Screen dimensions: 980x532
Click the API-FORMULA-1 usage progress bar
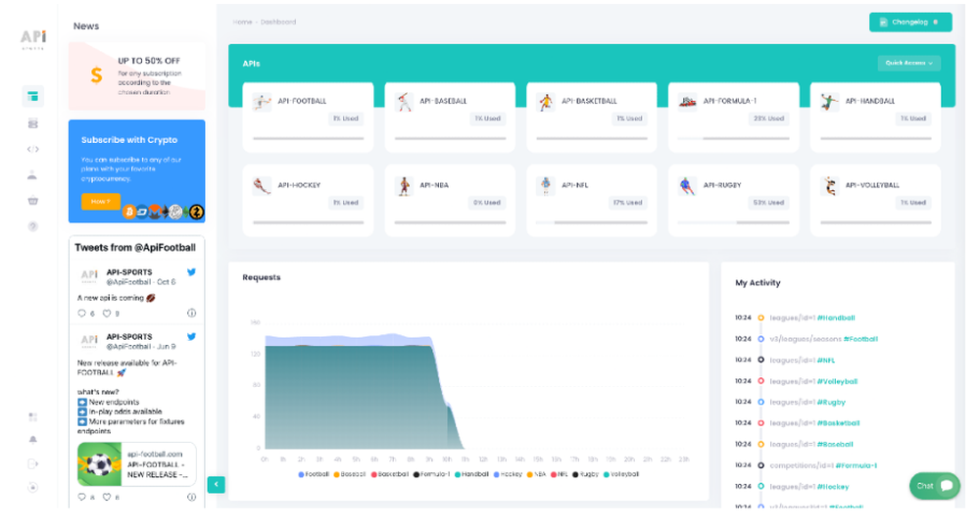(x=733, y=138)
